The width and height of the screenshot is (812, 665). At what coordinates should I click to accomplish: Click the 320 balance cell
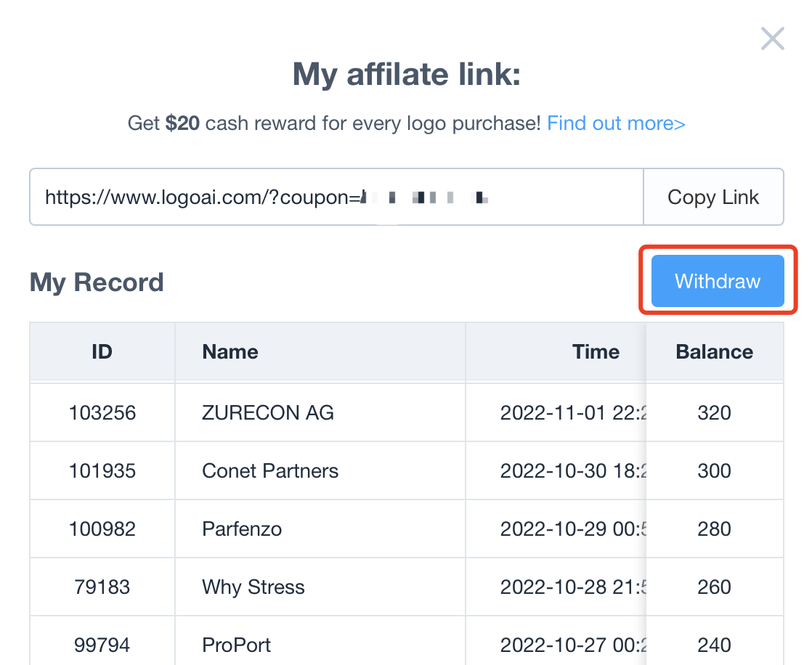point(714,413)
